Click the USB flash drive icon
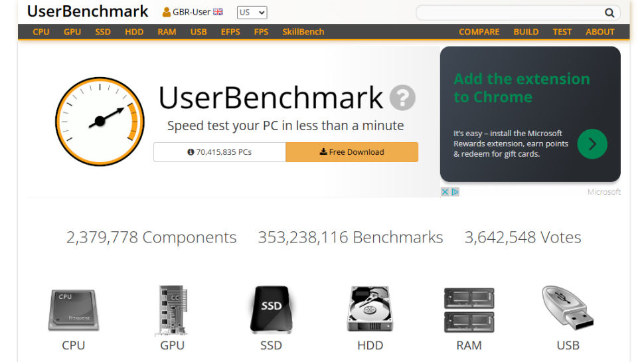 (x=568, y=308)
